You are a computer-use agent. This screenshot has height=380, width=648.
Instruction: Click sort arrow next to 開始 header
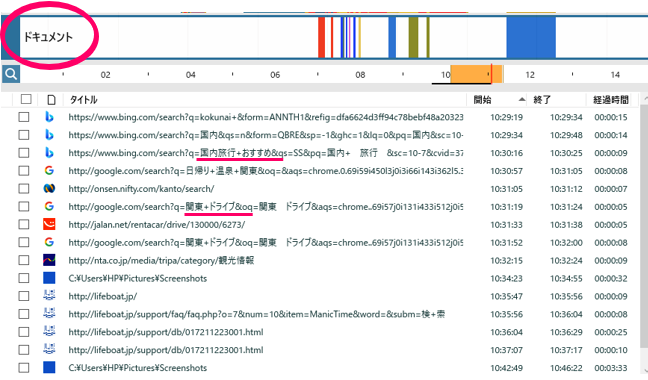522,100
